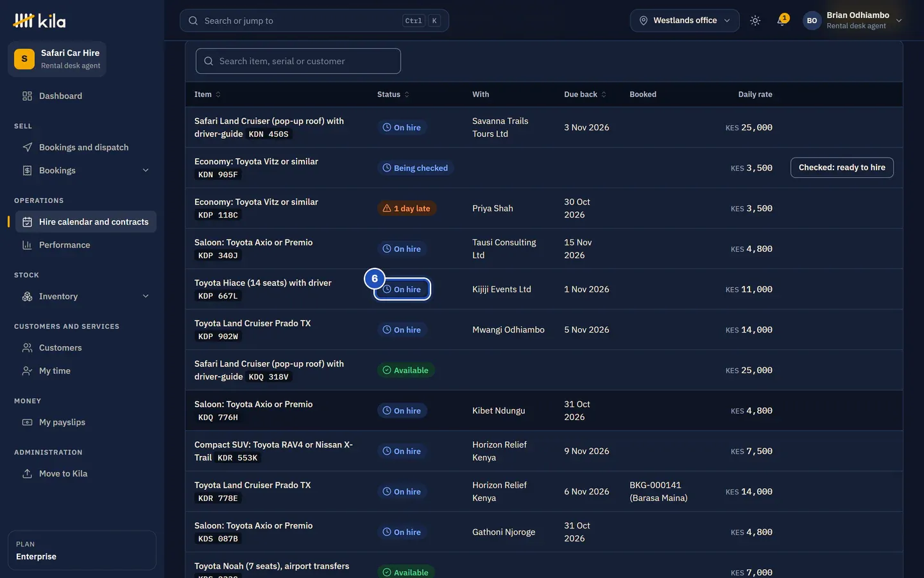Viewport: 924px width, 578px height.
Task: Click the 1 day late status badge
Action: tap(407, 208)
